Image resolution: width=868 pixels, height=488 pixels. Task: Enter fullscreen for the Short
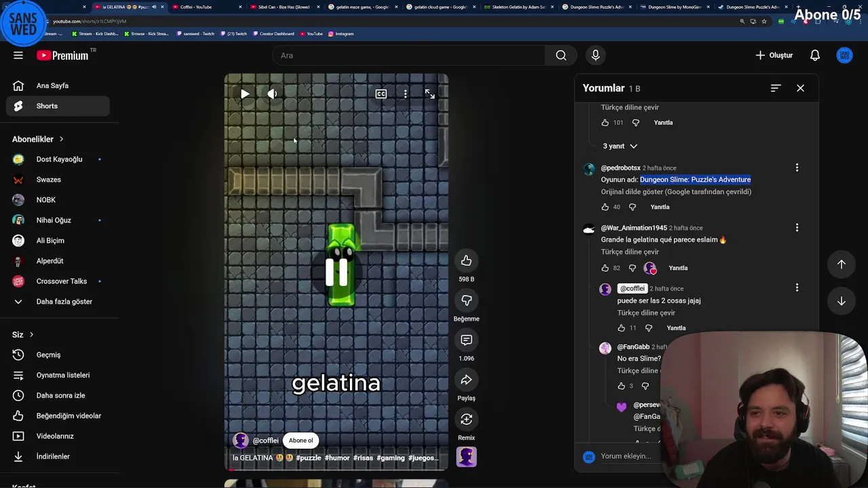click(x=430, y=94)
